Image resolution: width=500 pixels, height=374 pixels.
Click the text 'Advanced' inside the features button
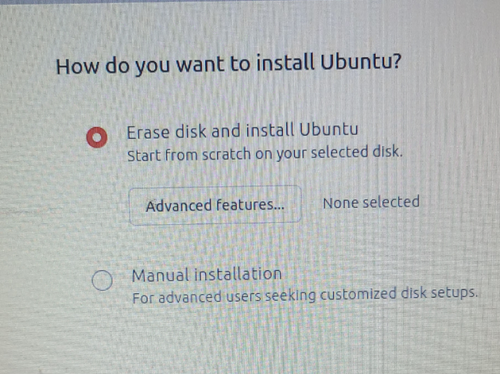(x=178, y=206)
